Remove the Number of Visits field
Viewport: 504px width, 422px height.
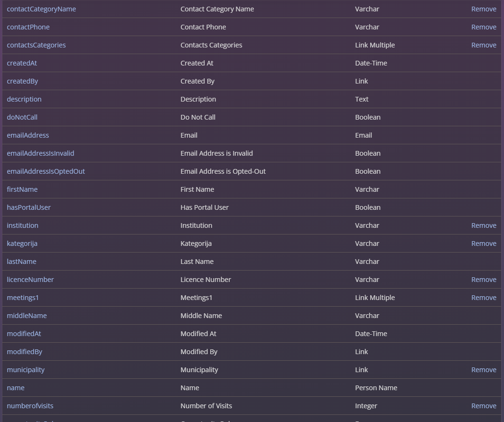(484, 406)
